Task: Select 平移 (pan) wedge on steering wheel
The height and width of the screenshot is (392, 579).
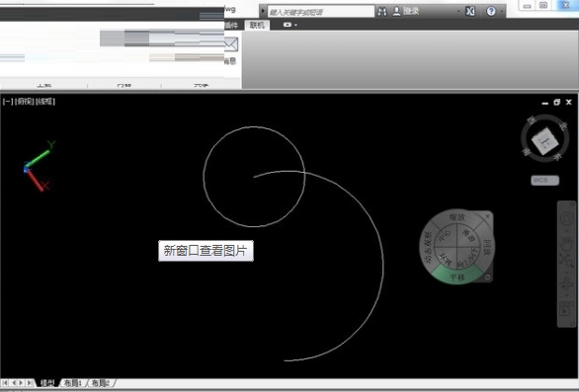Action: (457, 276)
